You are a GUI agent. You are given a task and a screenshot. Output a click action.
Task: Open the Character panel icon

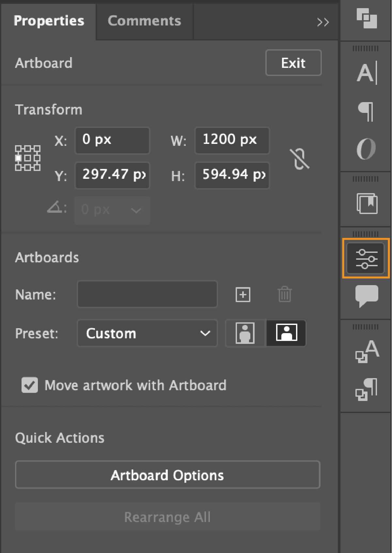click(367, 73)
